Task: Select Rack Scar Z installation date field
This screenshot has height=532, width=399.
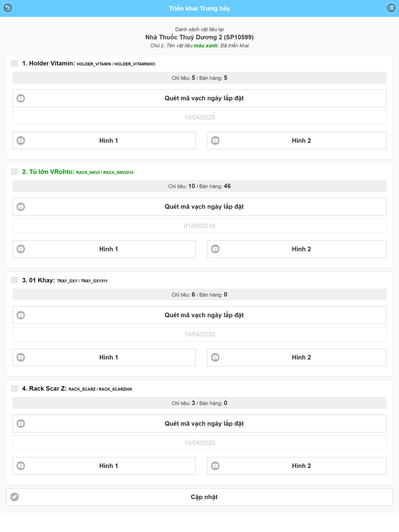Action: tap(199, 443)
